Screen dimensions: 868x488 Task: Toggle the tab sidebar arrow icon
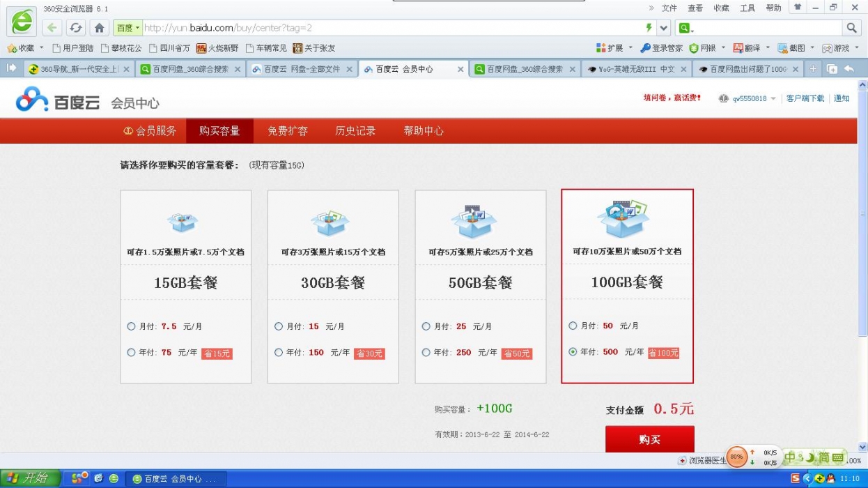pos(11,68)
